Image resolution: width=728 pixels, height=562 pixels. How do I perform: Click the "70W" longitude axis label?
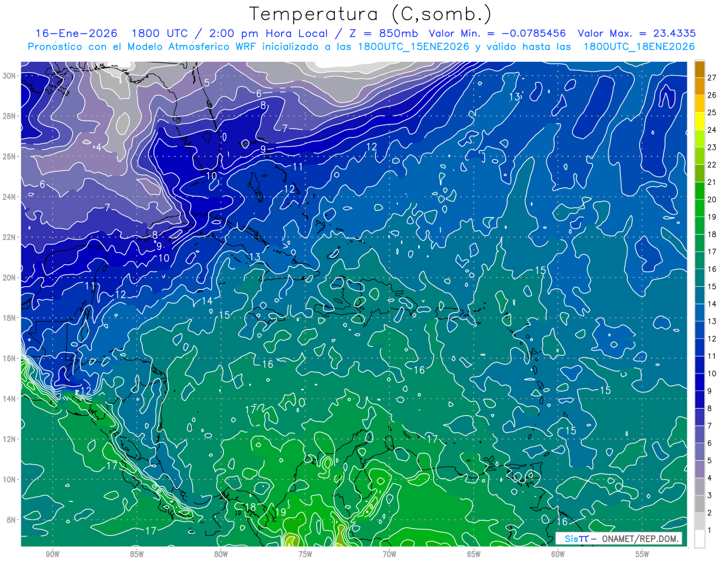pos(389,555)
